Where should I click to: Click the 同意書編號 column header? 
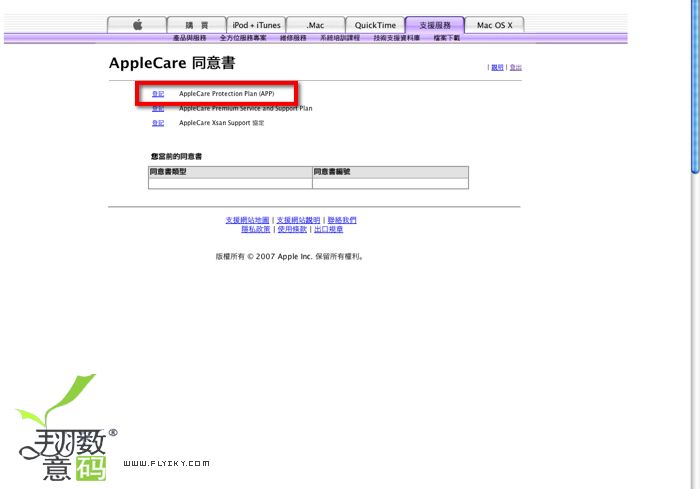pos(391,172)
